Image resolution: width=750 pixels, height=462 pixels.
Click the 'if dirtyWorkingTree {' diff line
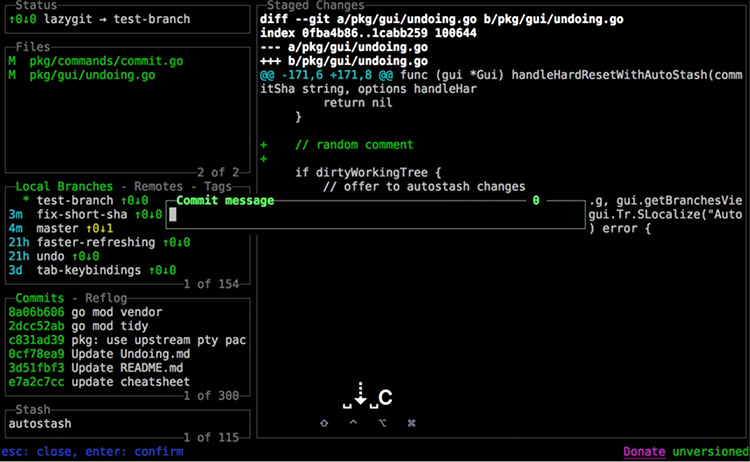coord(368,172)
